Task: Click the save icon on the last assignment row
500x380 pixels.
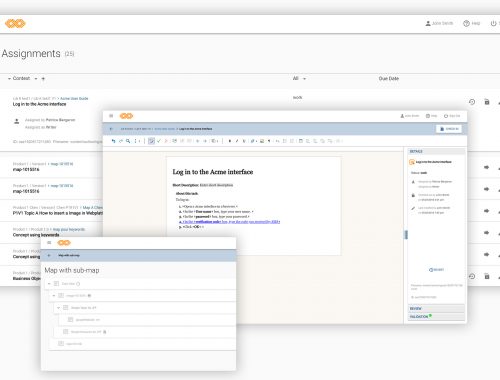Action: coord(487,276)
